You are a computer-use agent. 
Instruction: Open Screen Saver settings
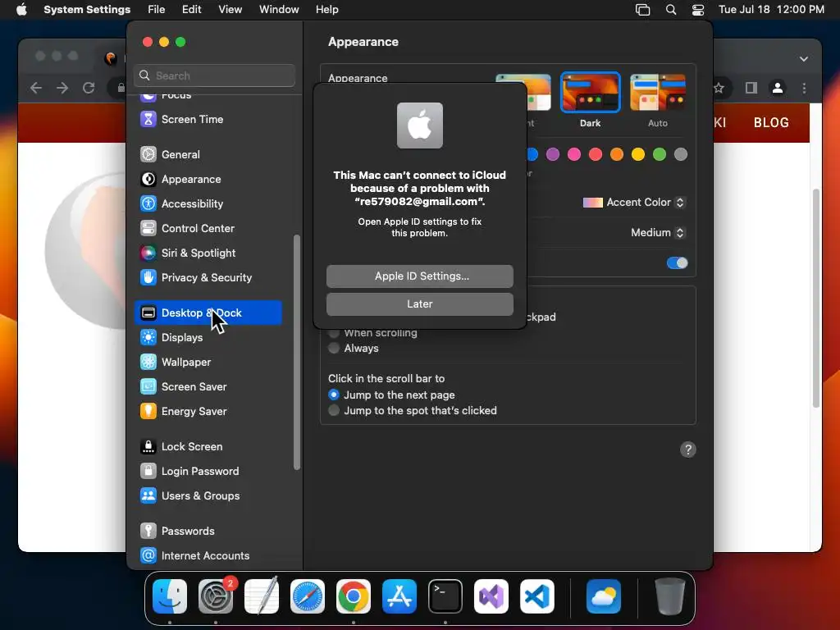click(x=208, y=387)
